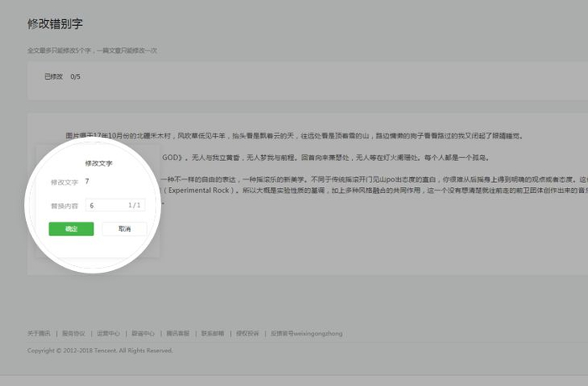
Task: Click the hint text about the five-character limit
Action: click(x=92, y=50)
